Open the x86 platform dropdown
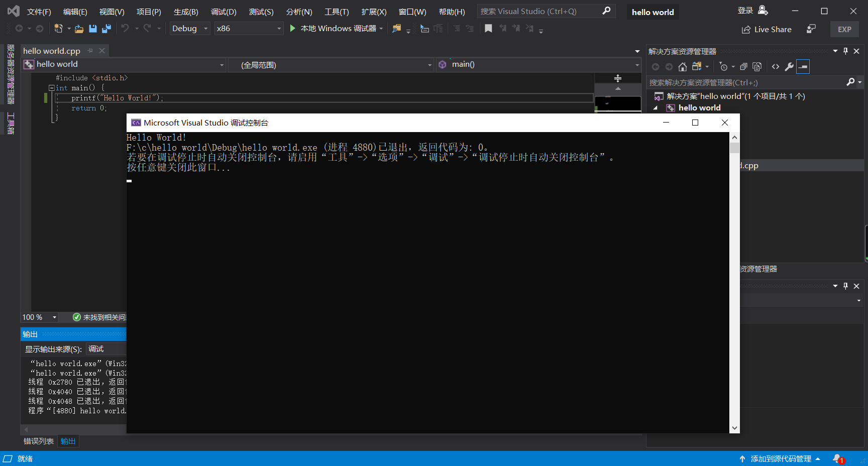This screenshot has width=868, height=466. (x=249, y=29)
